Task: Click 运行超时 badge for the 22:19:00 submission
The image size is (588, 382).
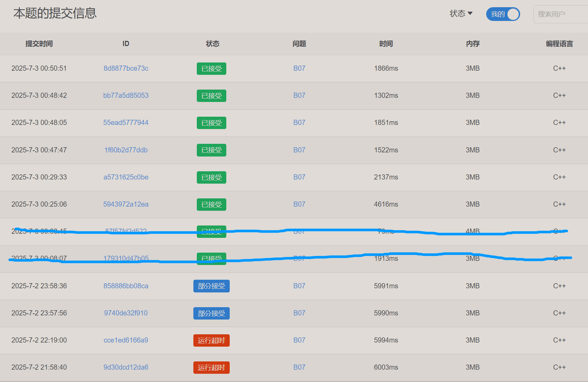Action: click(x=211, y=340)
